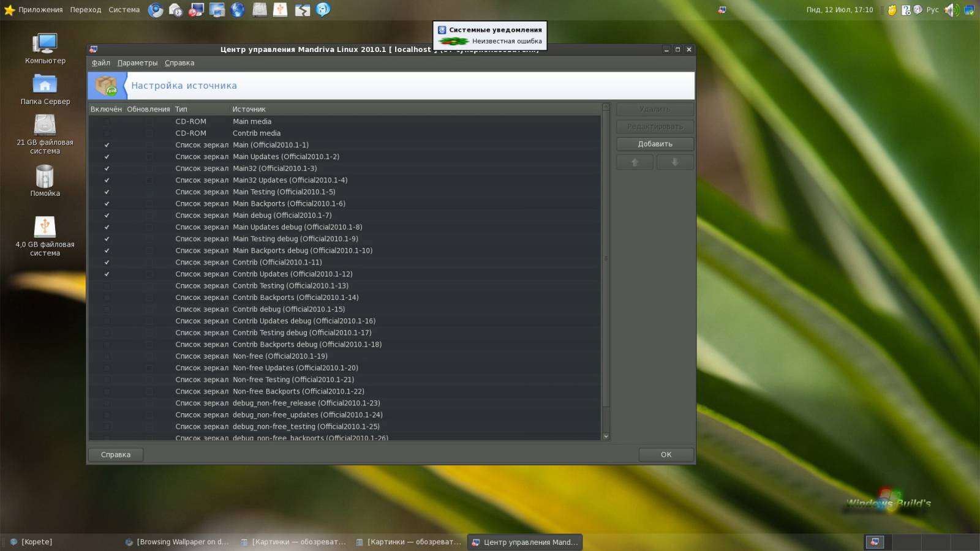The height and width of the screenshot is (551, 980).
Task: Click the move source down arrow button
Action: click(675, 162)
